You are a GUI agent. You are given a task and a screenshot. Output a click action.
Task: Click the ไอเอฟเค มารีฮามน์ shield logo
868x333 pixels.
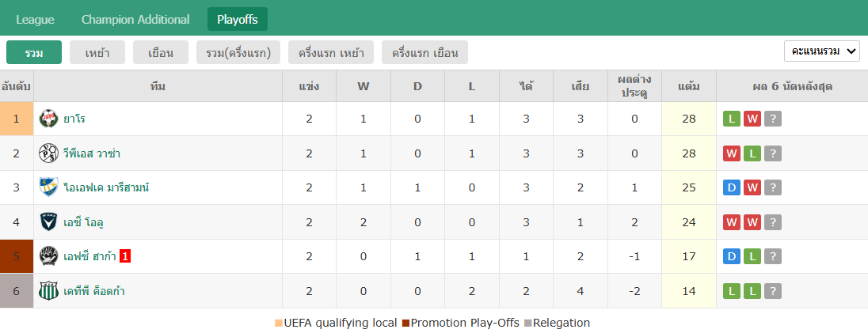[x=49, y=187]
